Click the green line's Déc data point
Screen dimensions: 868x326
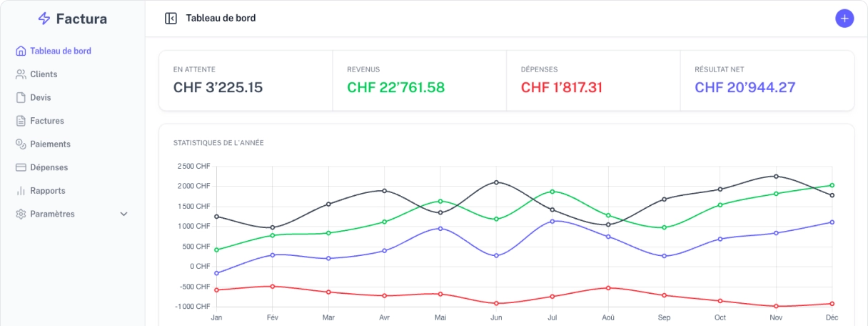(832, 185)
